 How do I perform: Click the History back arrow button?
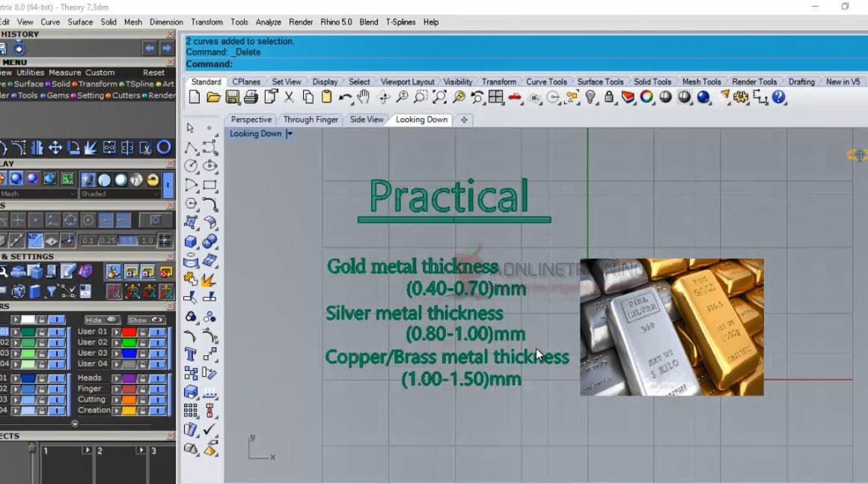coord(150,48)
